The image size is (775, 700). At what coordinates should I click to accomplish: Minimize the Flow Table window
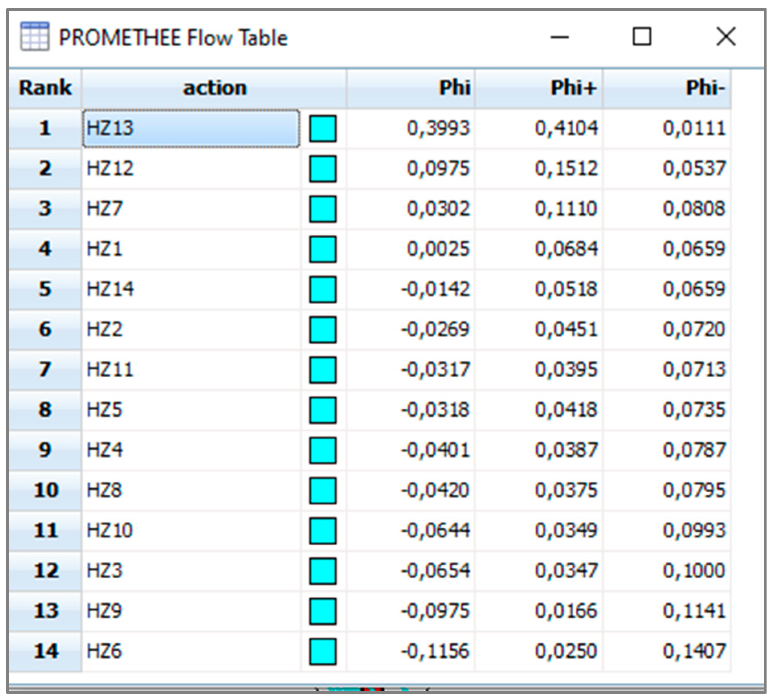click(559, 37)
